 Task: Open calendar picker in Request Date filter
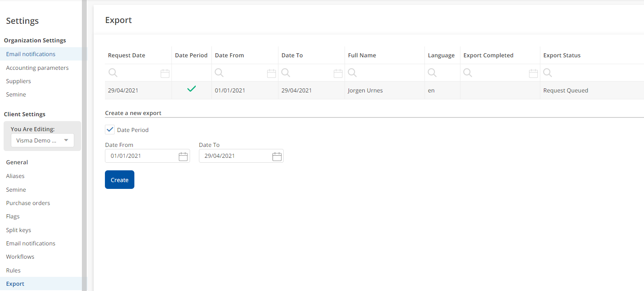point(165,73)
